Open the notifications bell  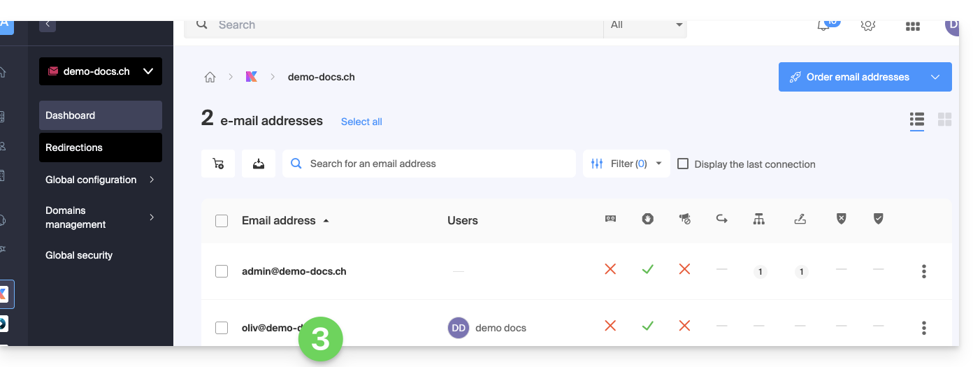tap(825, 25)
